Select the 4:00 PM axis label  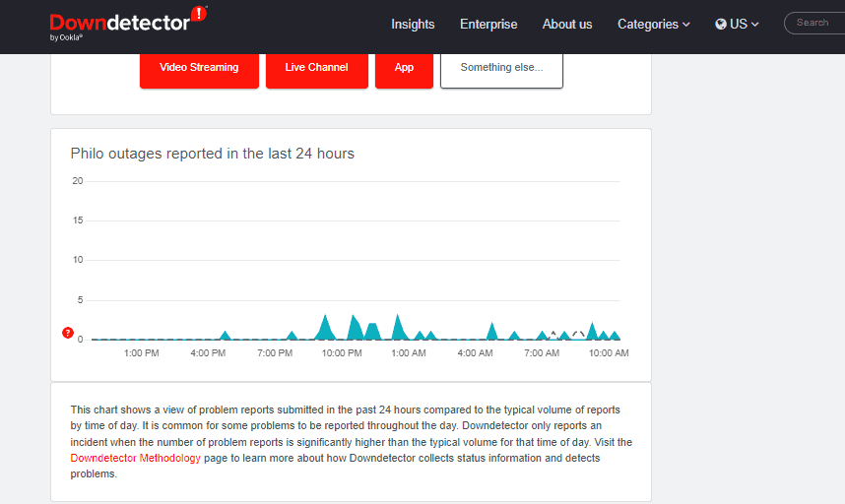tap(208, 353)
